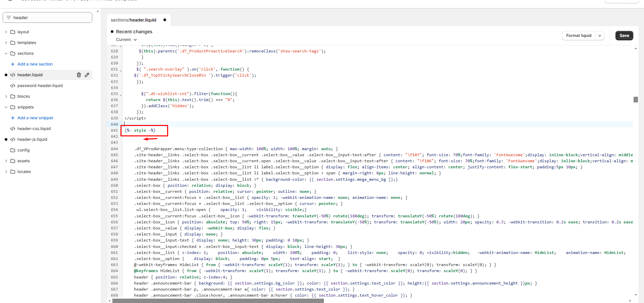Rename header.liquid using the pencil icon
The width and height of the screenshot is (644, 303).
pyautogui.click(x=87, y=75)
